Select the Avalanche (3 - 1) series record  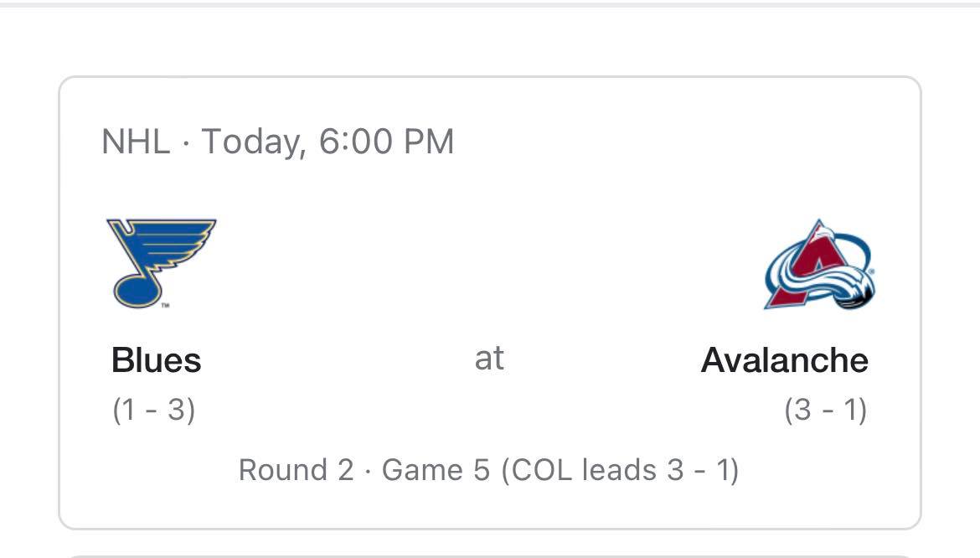(825, 411)
